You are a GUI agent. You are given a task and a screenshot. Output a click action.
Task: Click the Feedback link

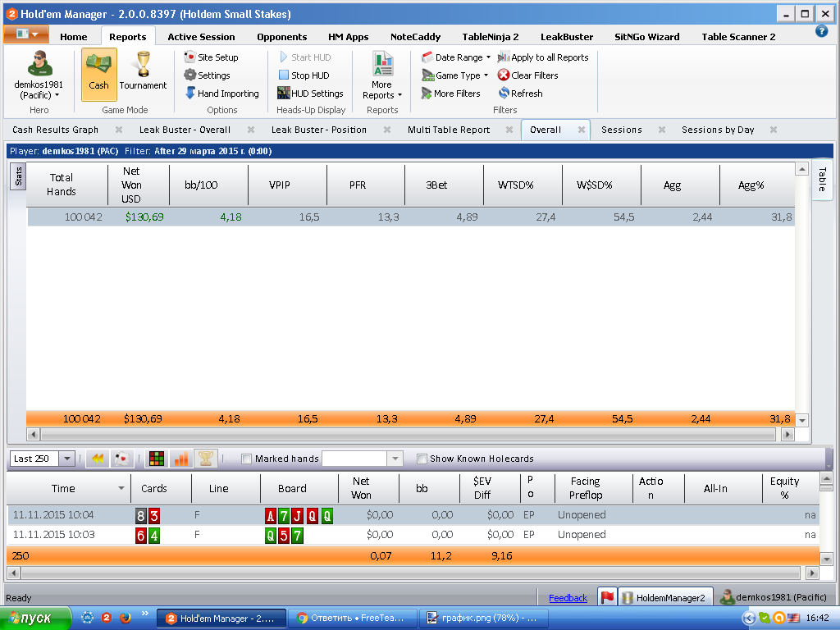coord(568,598)
